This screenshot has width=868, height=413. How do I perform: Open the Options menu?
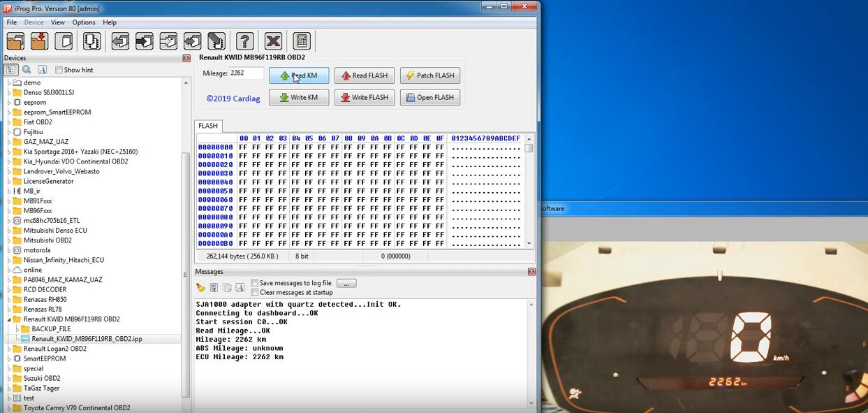coord(84,22)
